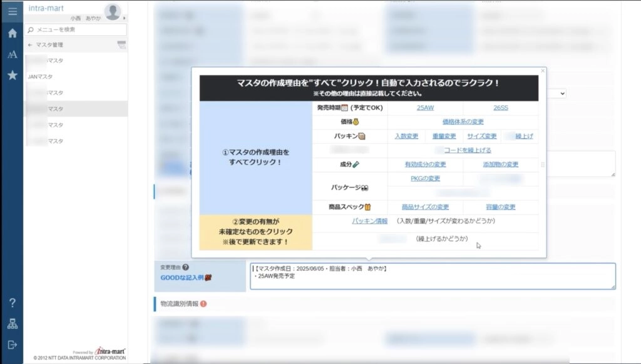This screenshot has width=641, height=364.
Task: Click the help icon next to 変更理由
Action: coord(185,267)
